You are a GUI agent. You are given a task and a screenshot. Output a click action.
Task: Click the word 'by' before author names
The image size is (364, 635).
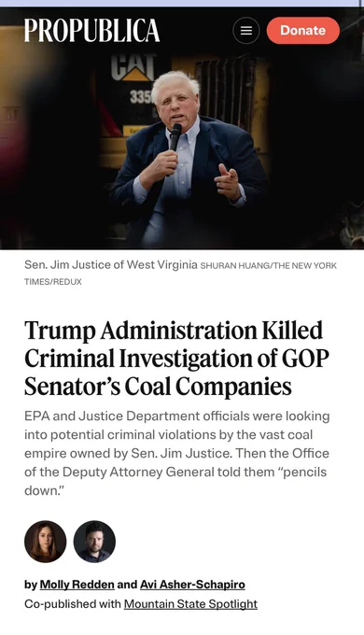point(31,585)
